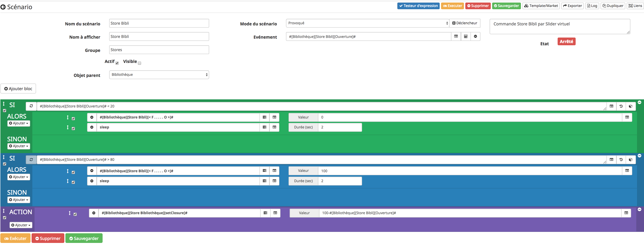Click the Durée (sec) field in first sleep row
644x244 pixels.
(340, 127)
